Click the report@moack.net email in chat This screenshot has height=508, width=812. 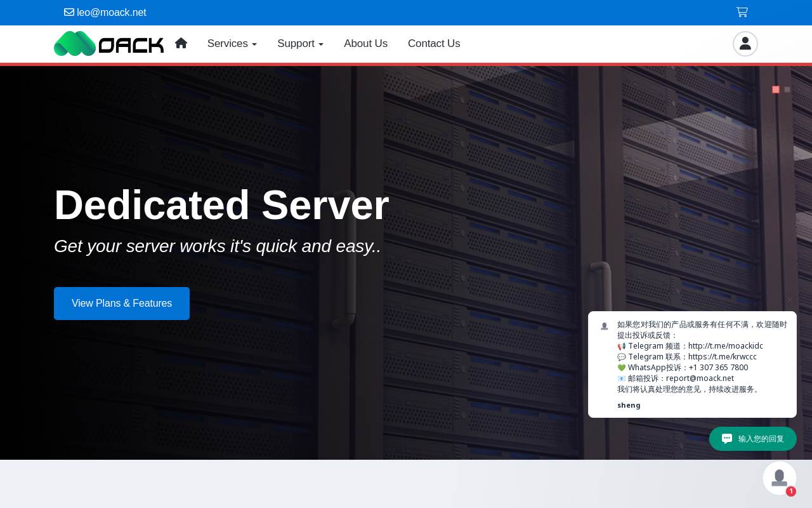click(700, 378)
